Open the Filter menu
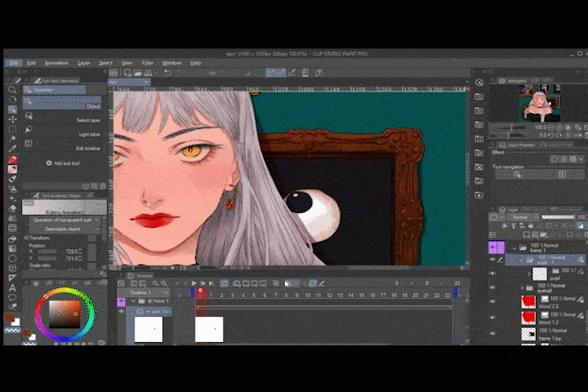This screenshot has height=392, width=588. pos(148,63)
